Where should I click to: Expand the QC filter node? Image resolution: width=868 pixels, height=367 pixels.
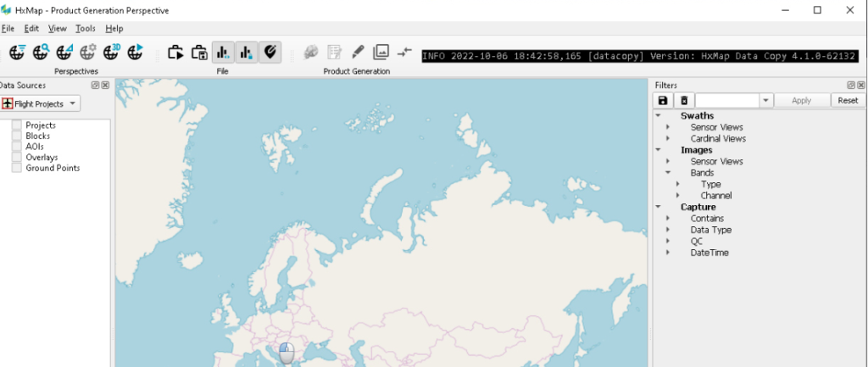click(x=668, y=241)
